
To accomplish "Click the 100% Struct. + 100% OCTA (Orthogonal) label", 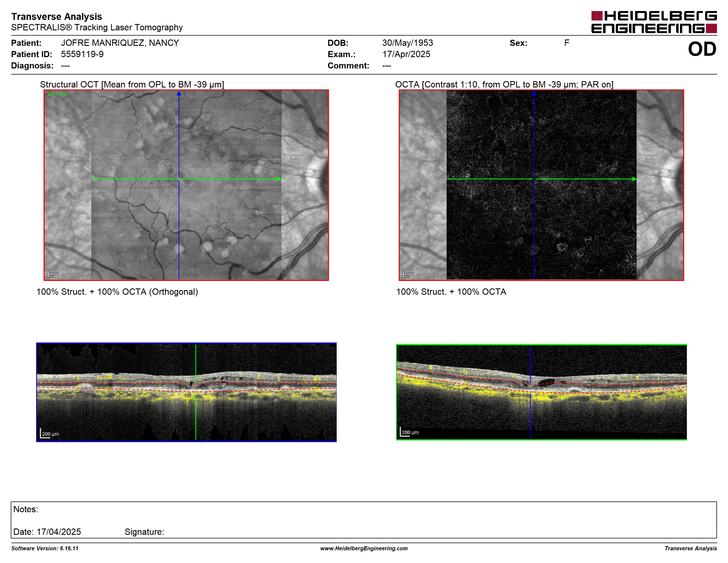I will (117, 292).
